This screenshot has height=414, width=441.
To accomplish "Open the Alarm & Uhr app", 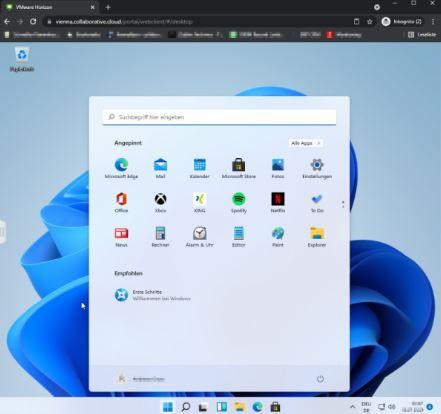I will point(199,237).
